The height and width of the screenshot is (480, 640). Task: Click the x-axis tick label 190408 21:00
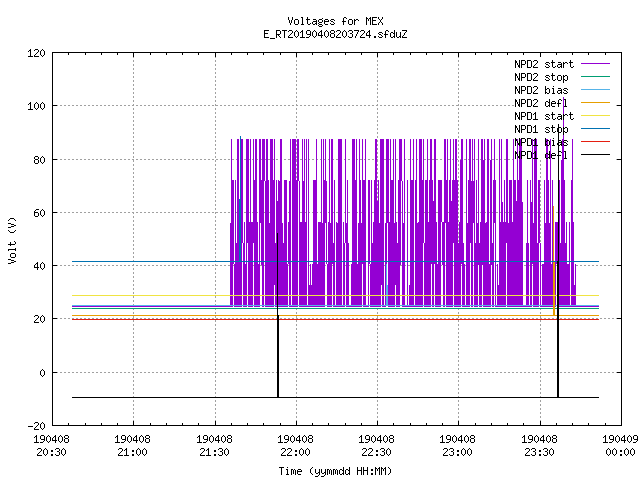click(132, 446)
